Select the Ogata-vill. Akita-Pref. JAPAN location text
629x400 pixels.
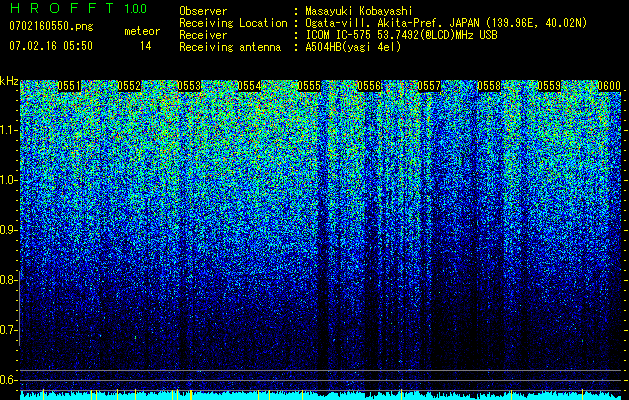coord(446,23)
